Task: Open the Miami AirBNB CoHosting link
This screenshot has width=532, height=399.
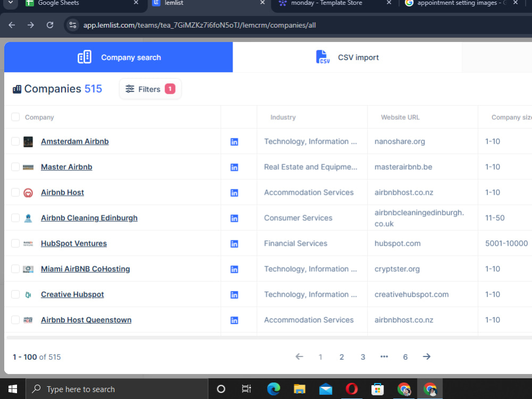Action: (x=86, y=269)
